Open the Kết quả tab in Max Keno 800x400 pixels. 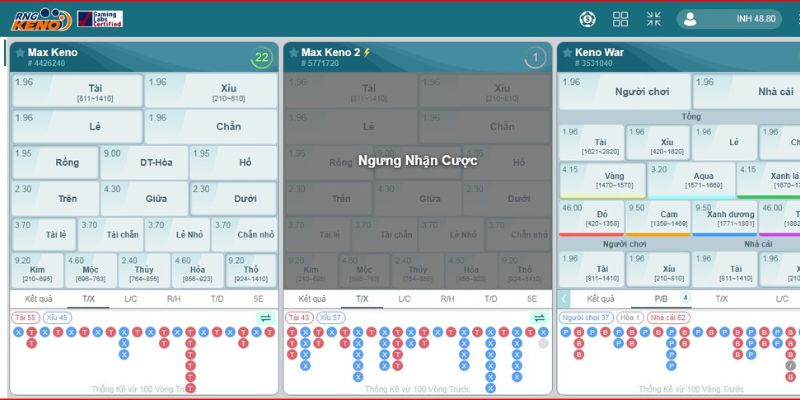tap(36, 298)
